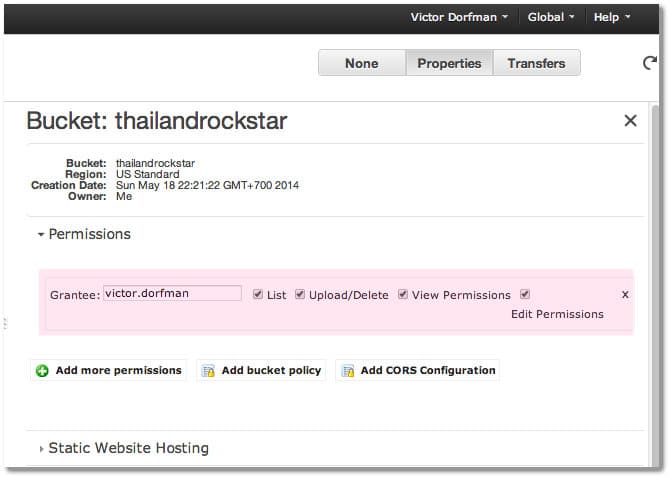Click the bucket policy document icon
This screenshot has width=669, height=477.
[x=209, y=371]
